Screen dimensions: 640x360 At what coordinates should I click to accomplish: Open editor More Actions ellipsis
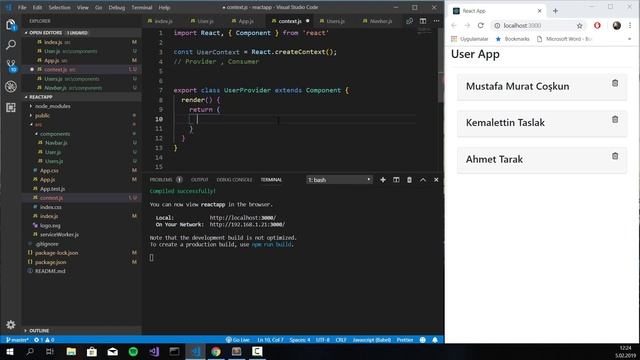(436, 21)
